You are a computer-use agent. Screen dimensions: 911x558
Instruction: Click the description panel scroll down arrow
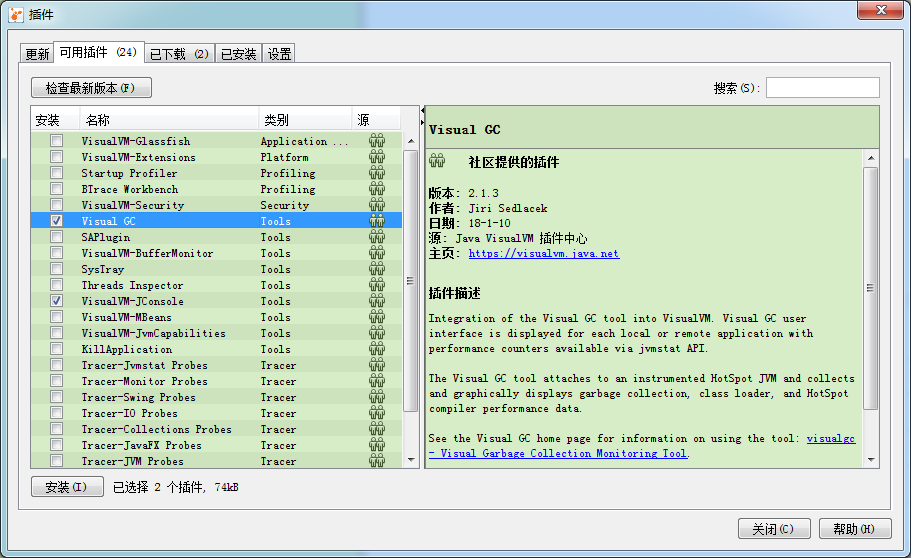point(870,459)
